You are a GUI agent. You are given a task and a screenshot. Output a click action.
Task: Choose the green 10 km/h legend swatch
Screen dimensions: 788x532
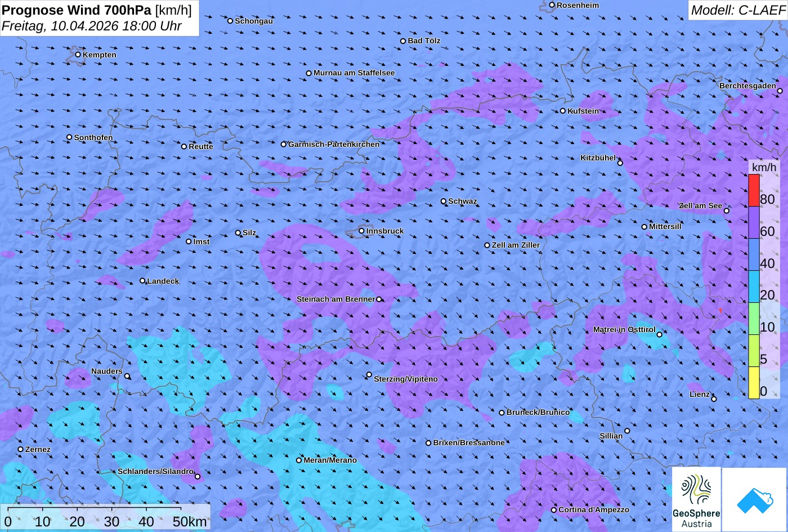point(754,319)
